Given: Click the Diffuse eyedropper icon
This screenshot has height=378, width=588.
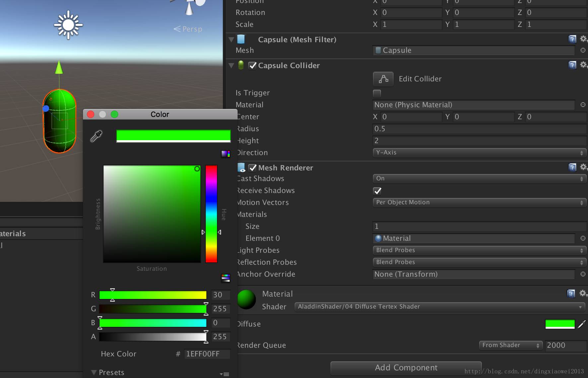Looking at the screenshot, I should click(x=582, y=324).
